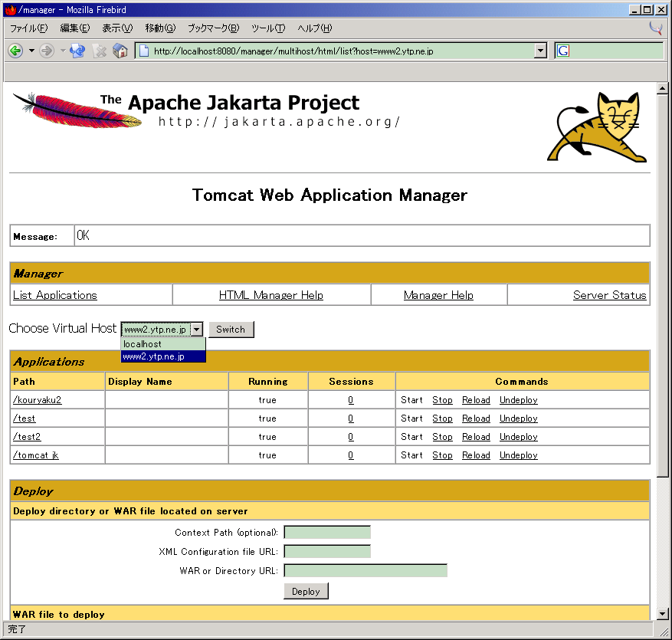672x640 pixels.
Task: Open the URL history dropdown arrow
Action: click(540, 51)
